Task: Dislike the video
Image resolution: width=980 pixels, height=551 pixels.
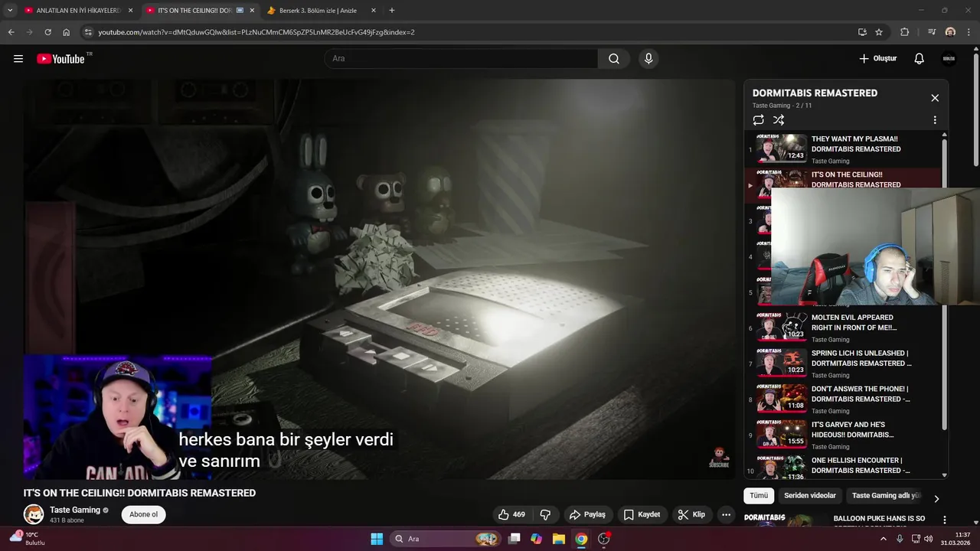Action: [546, 514]
